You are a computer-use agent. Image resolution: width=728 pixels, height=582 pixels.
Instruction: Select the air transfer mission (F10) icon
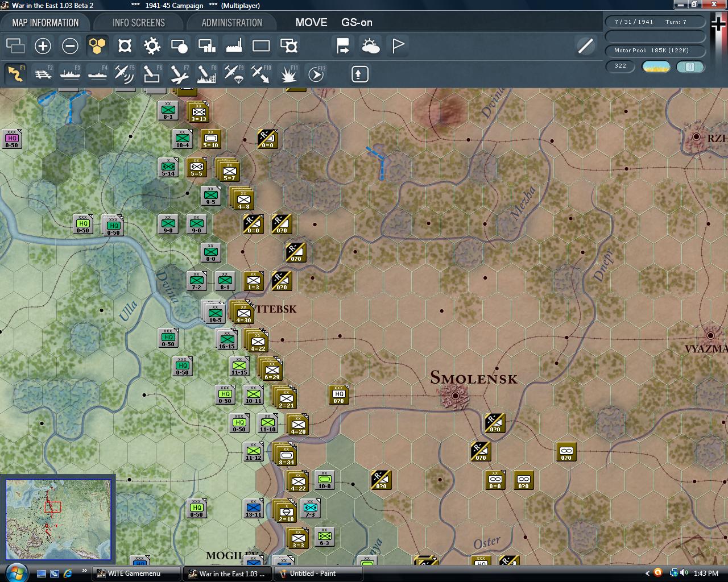coord(260,74)
